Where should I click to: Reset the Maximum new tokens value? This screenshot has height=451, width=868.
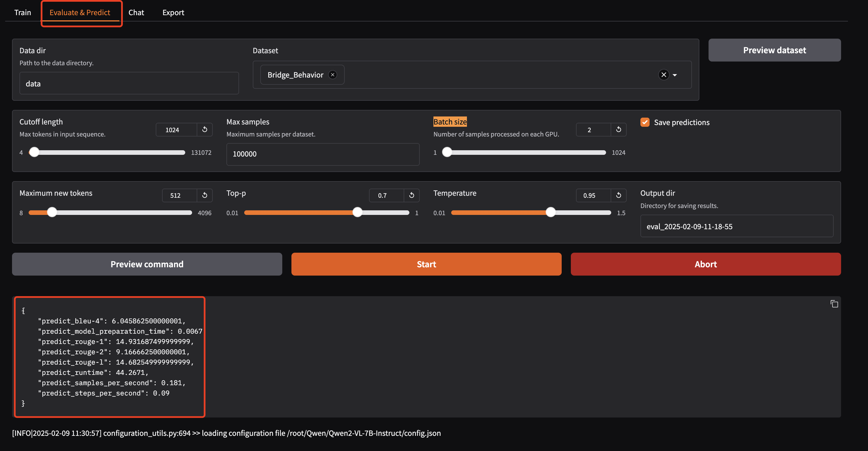tap(204, 195)
